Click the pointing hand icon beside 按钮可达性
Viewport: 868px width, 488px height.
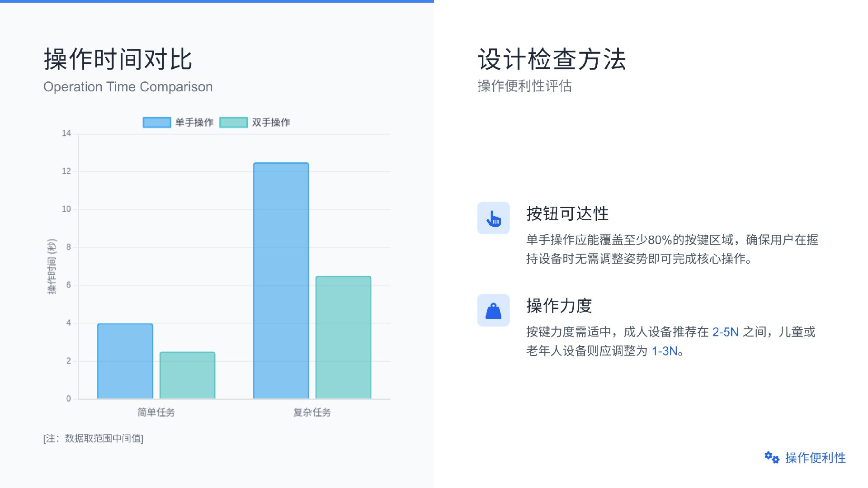(493, 218)
